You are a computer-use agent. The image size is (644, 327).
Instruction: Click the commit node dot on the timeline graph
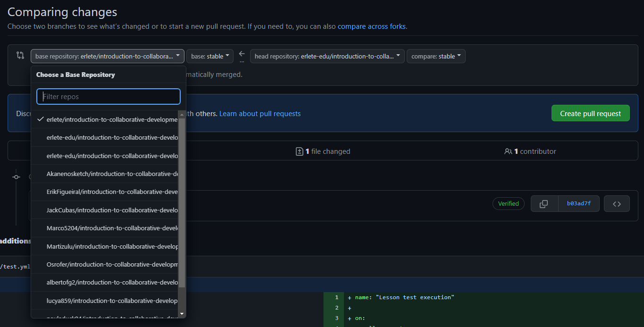click(16, 177)
